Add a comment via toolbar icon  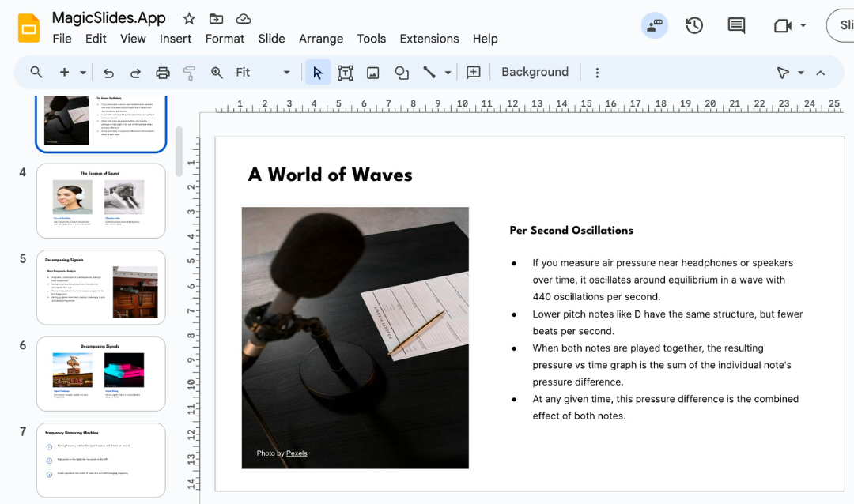[474, 73]
